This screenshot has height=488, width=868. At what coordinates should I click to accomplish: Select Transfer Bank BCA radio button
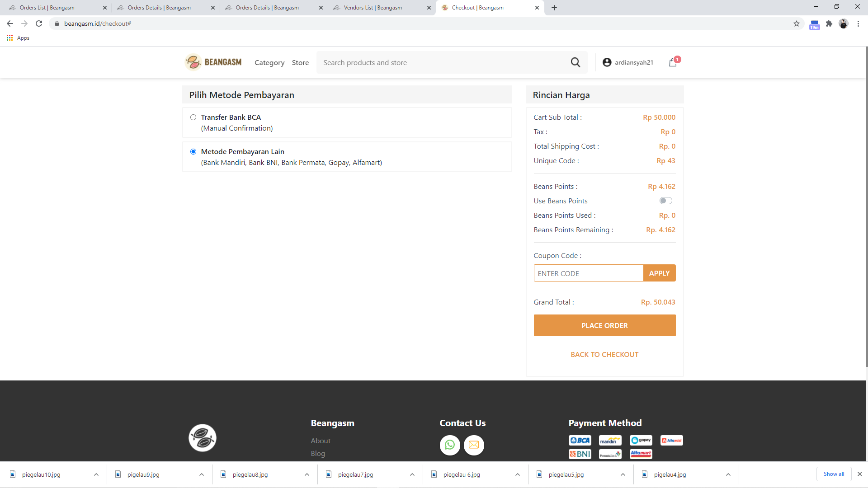(x=193, y=117)
